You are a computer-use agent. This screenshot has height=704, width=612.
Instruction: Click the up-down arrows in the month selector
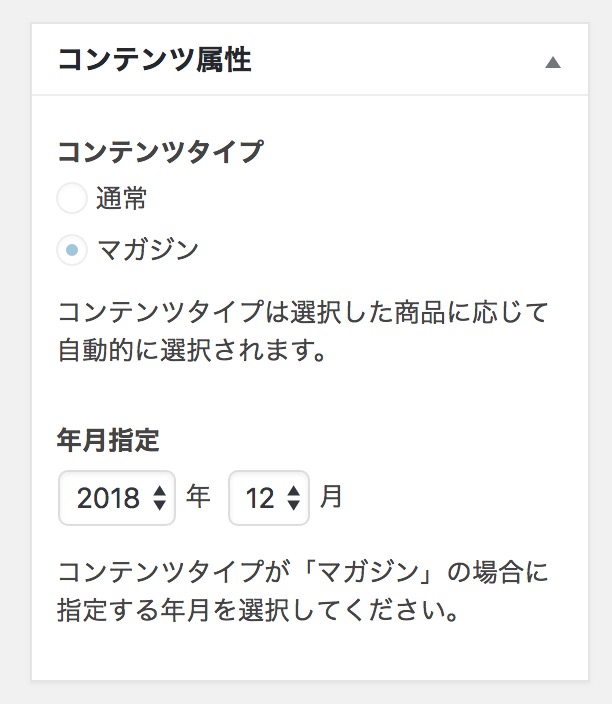click(x=292, y=498)
